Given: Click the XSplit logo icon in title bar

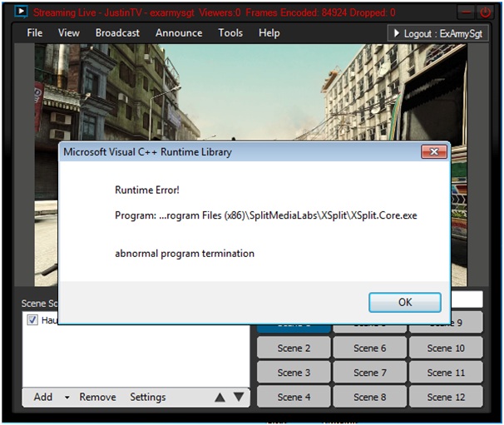Looking at the screenshot, I should click(x=19, y=12).
